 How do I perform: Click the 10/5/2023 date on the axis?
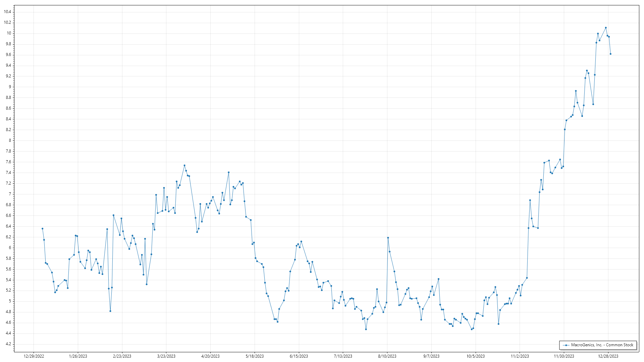click(476, 356)
